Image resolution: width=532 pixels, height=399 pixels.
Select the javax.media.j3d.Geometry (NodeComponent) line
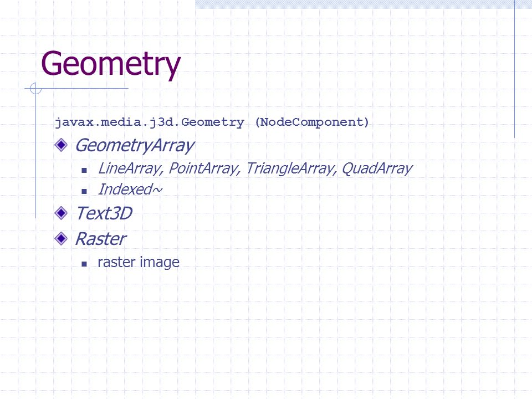pos(212,122)
